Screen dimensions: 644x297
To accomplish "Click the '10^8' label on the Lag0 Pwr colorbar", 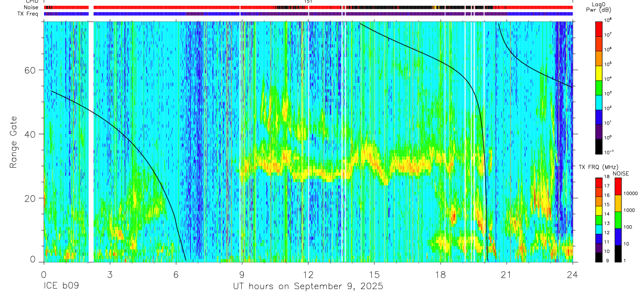I will [x=608, y=19].
